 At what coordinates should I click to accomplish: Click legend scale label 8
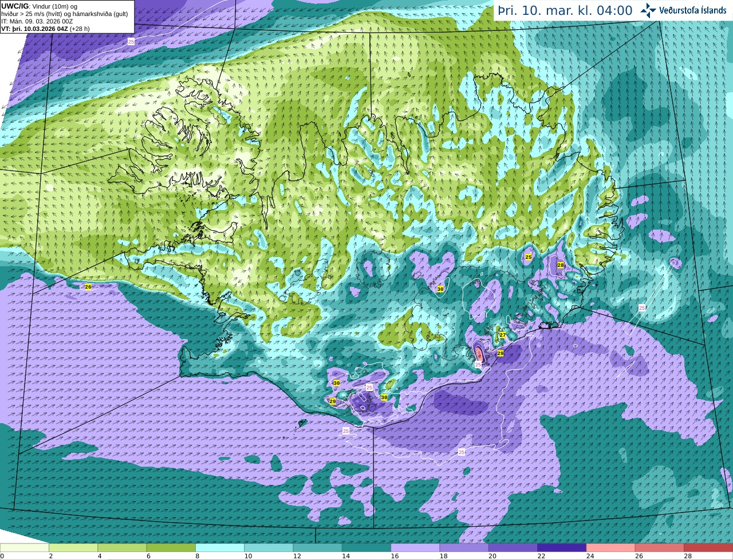point(197,556)
